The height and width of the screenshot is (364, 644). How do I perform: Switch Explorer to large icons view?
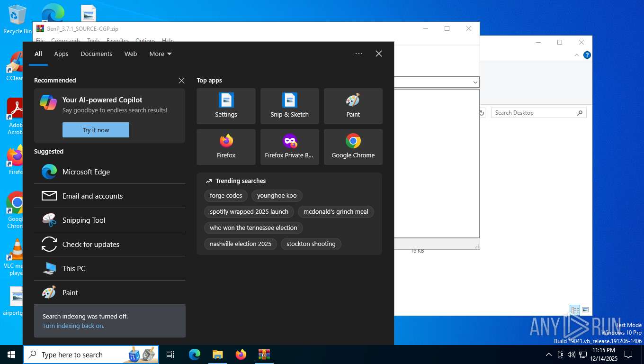click(x=585, y=310)
